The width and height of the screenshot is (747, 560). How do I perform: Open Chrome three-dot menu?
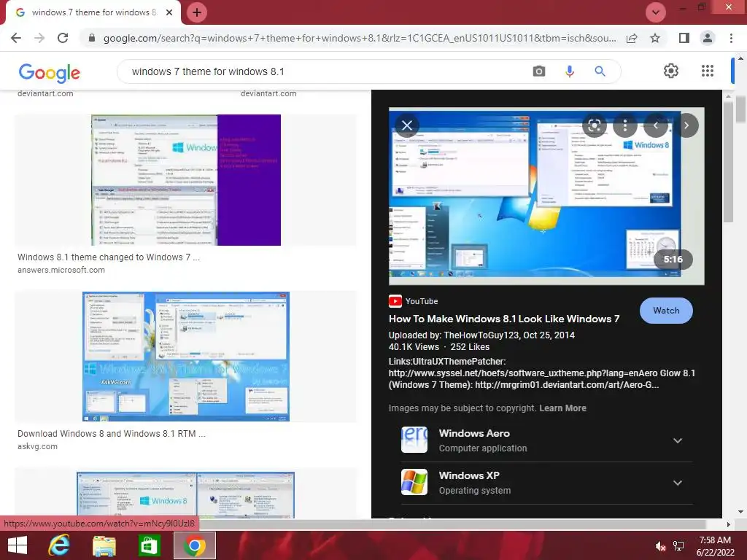click(731, 38)
